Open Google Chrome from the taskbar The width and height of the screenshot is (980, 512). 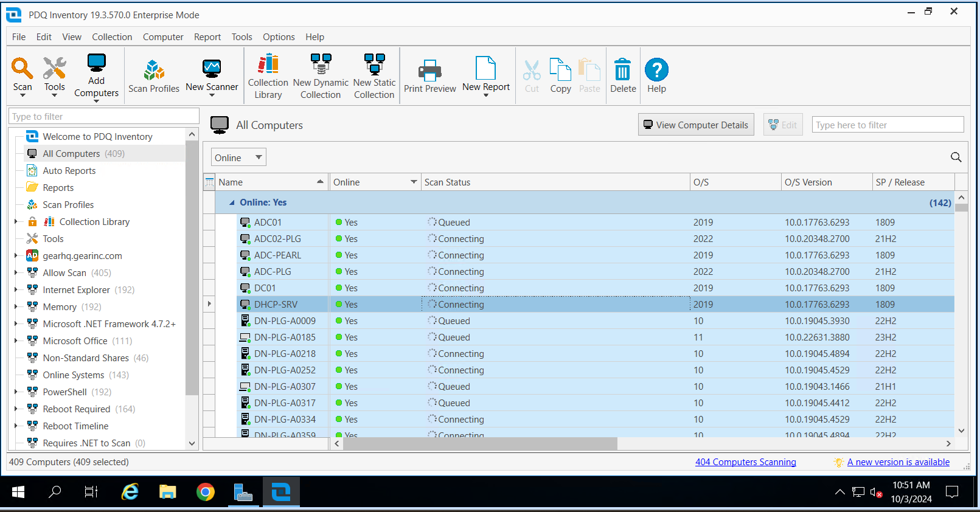[206, 492]
